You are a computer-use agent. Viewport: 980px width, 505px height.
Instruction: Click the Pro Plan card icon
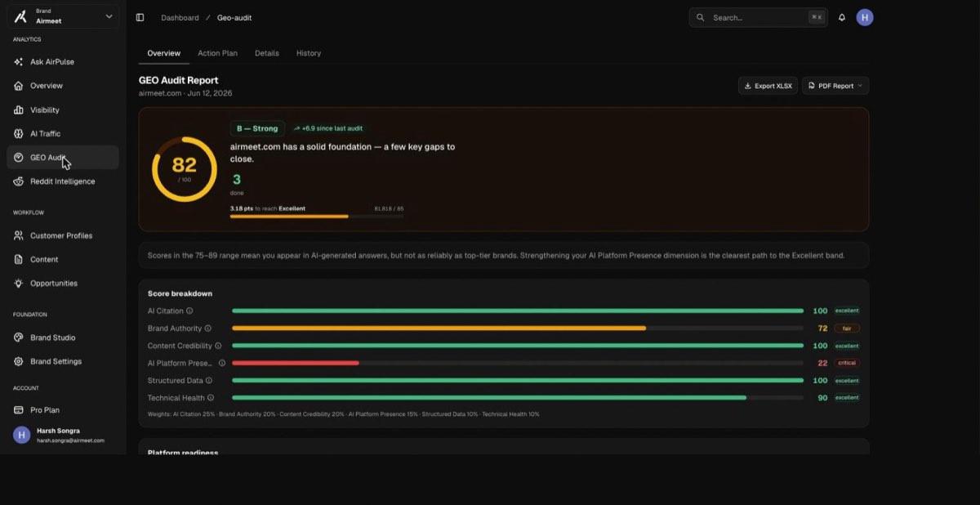click(19, 409)
